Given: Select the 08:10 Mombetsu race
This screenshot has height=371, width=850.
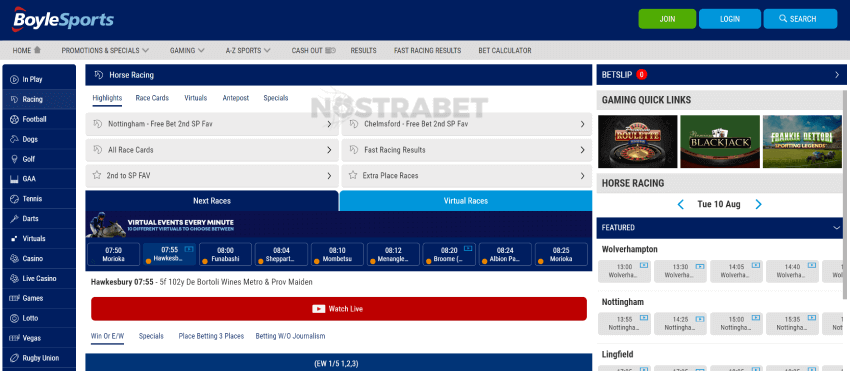Looking at the screenshot, I should tap(337, 254).
